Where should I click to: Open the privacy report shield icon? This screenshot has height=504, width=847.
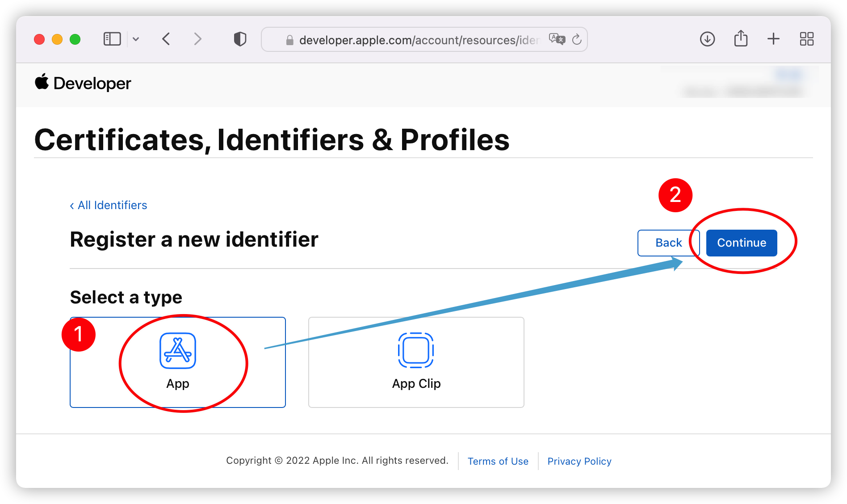[240, 39]
